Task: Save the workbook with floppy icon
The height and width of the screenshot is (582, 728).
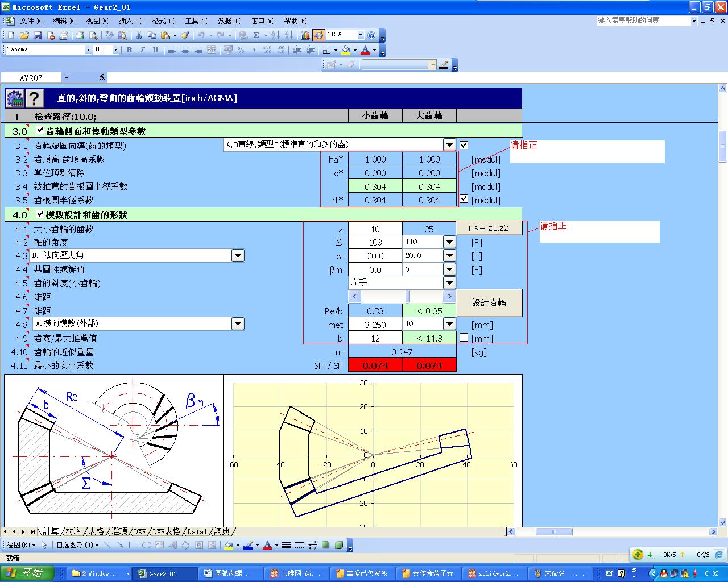Action: coord(38,35)
